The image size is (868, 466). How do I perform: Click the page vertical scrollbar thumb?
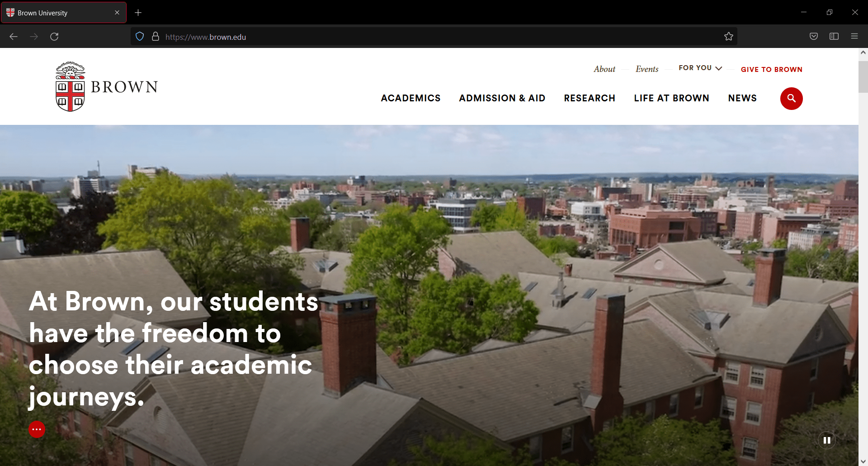863,76
